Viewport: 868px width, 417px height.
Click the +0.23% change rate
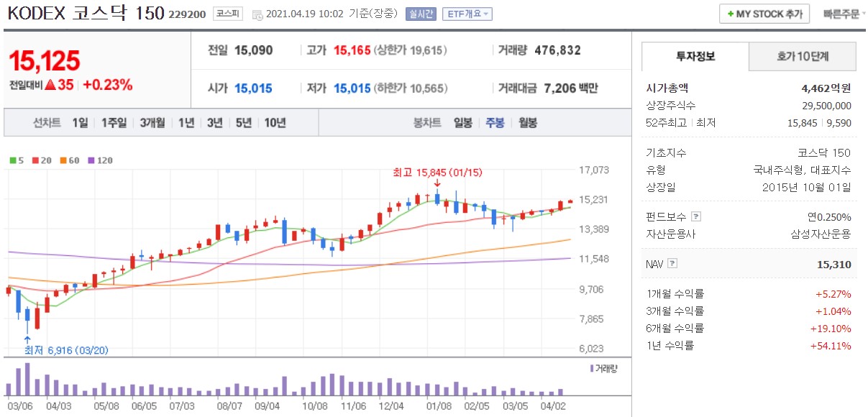pyautogui.click(x=108, y=85)
